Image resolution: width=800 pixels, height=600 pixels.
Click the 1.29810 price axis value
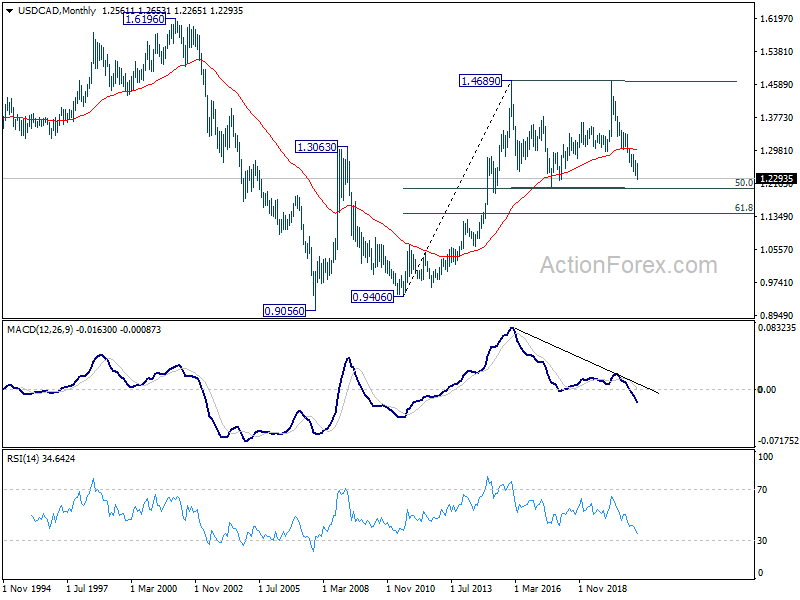pyautogui.click(x=777, y=151)
